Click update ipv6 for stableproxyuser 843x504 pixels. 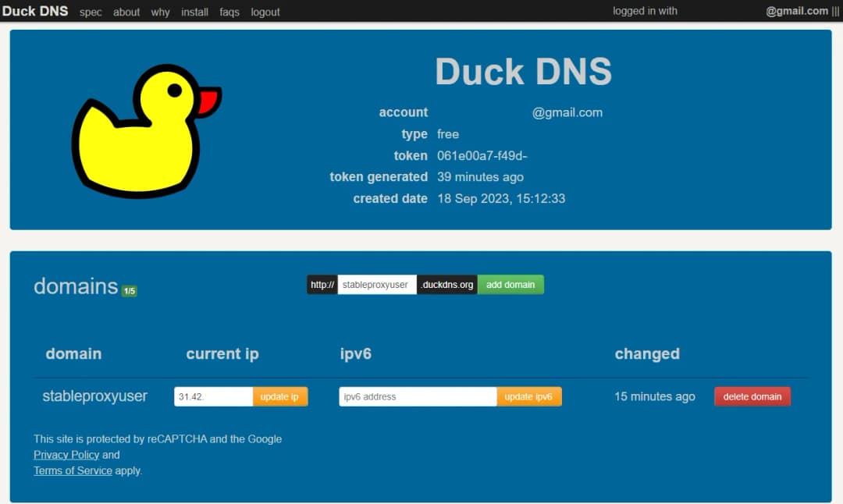(x=529, y=396)
